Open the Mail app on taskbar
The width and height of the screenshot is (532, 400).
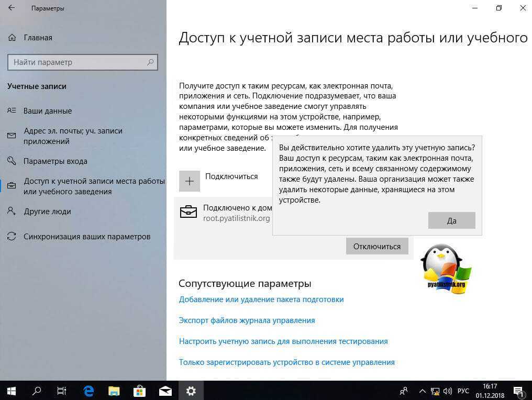[165, 391]
